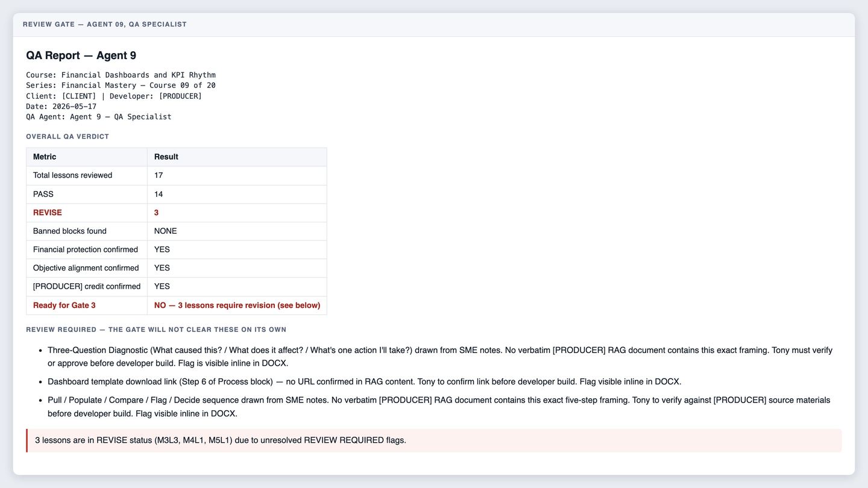
Task: Click the "Result" column header
Action: [237, 157]
